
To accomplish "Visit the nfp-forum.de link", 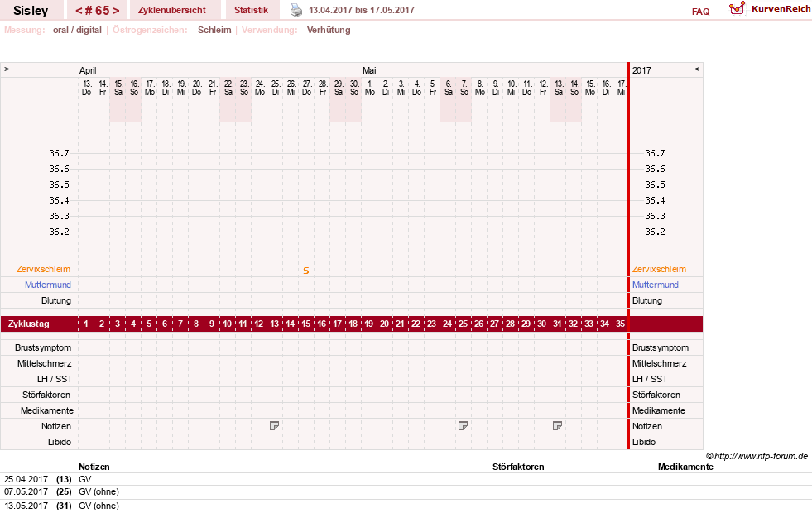I will [757, 456].
